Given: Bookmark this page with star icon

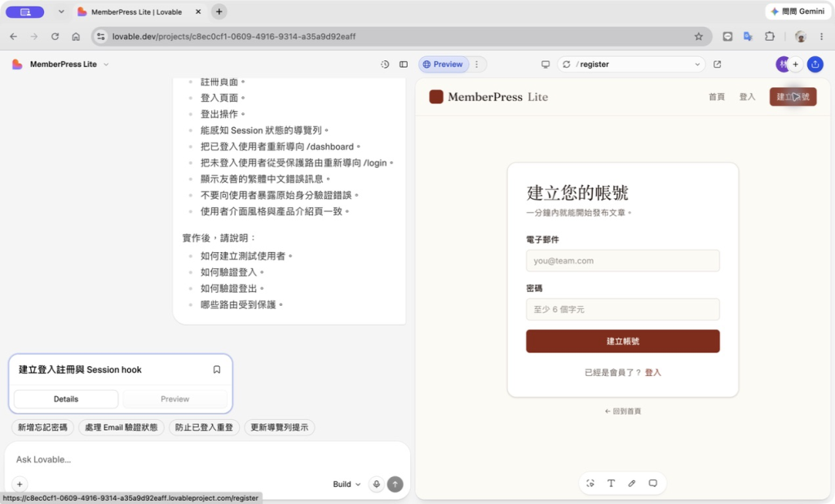Looking at the screenshot, I should 699,37.
